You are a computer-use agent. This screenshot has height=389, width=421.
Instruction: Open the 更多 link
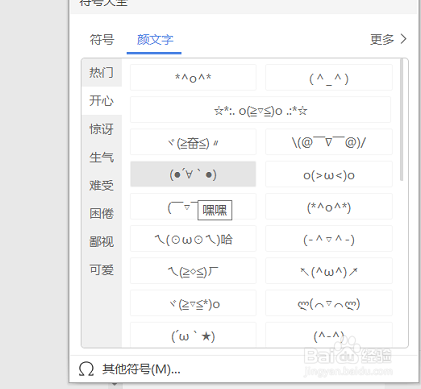tap(382, 39)
